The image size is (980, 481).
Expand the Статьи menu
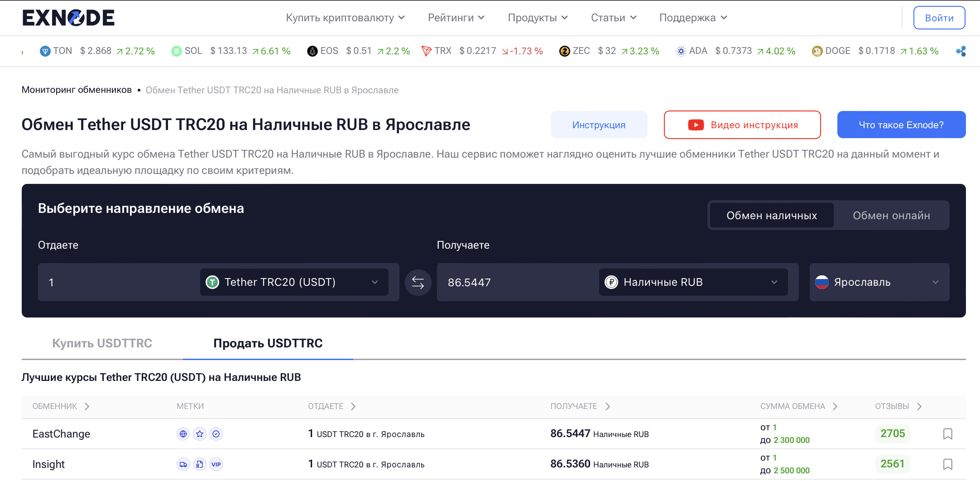614,18
